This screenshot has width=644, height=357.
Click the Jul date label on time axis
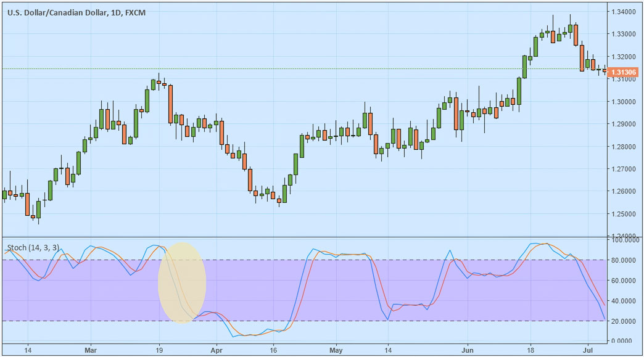tap(588, 350)
